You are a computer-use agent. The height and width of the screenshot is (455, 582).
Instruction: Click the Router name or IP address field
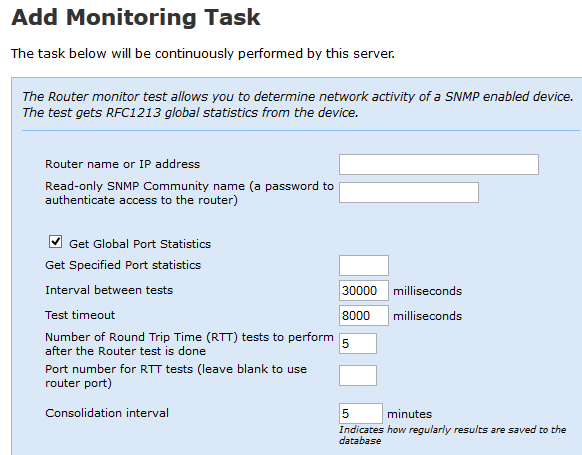click(438, 164)
